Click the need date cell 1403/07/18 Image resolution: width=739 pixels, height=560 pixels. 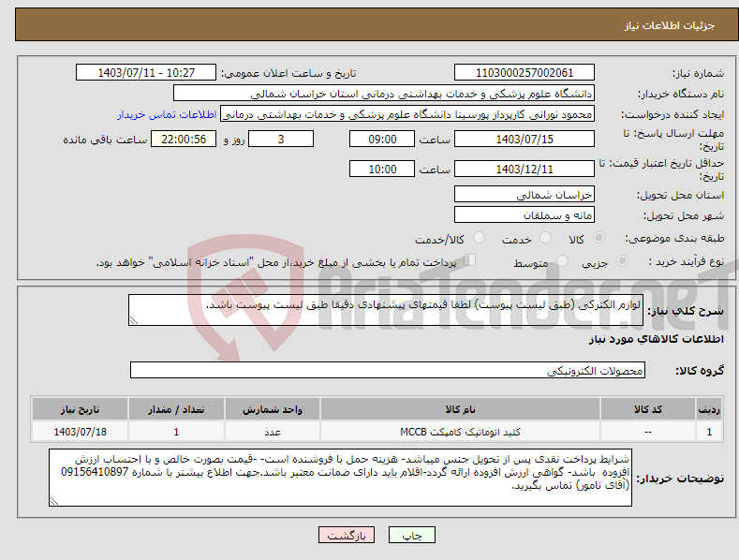click(x=81, y=432)
